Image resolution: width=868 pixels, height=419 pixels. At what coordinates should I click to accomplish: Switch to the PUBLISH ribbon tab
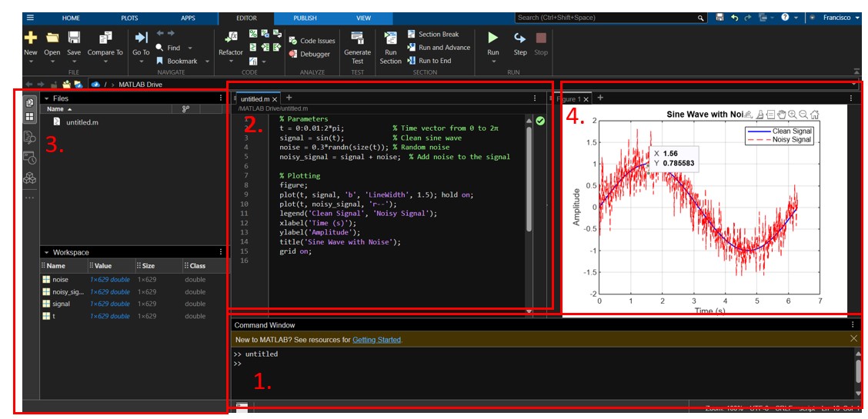point(305,18)
